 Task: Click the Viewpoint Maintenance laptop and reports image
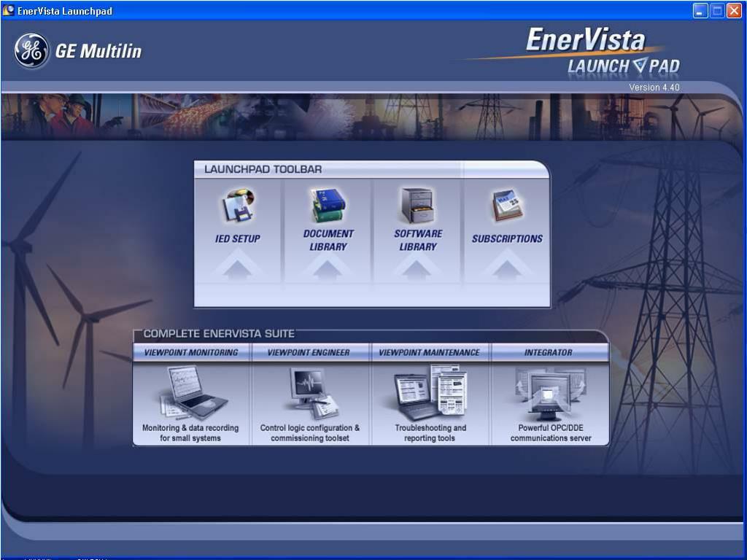(430, 392)
